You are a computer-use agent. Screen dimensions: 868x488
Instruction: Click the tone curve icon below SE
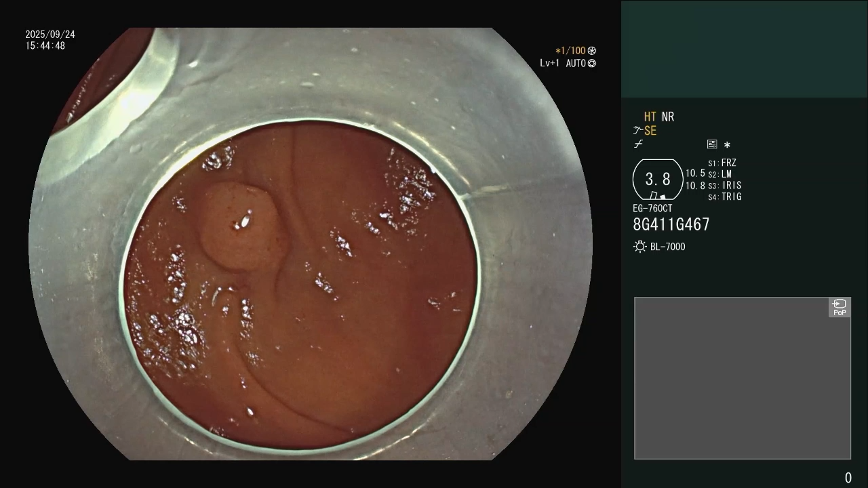coord(638,144)
